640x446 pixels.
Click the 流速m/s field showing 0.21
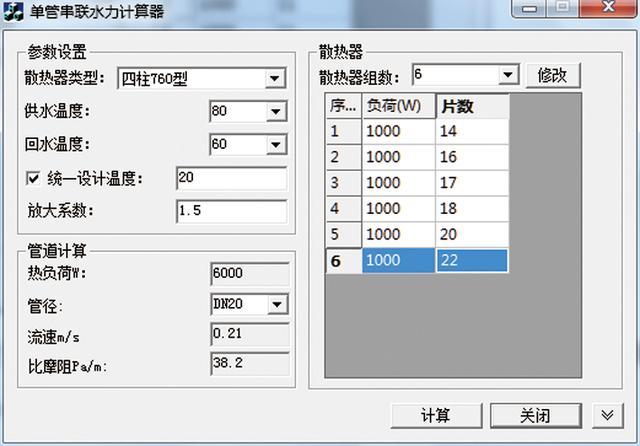(x=250, y=334)
